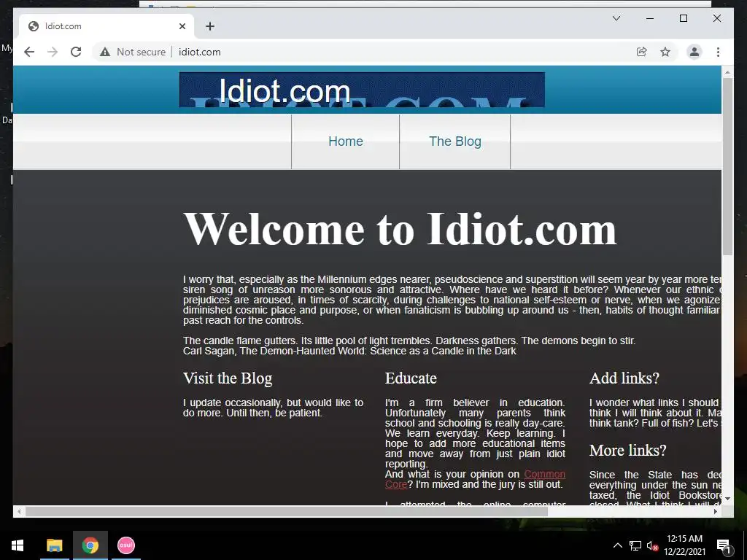Click the Carl Sagan attribution line
This screenshot has width=747, height=560.
[x=349, y=351]
